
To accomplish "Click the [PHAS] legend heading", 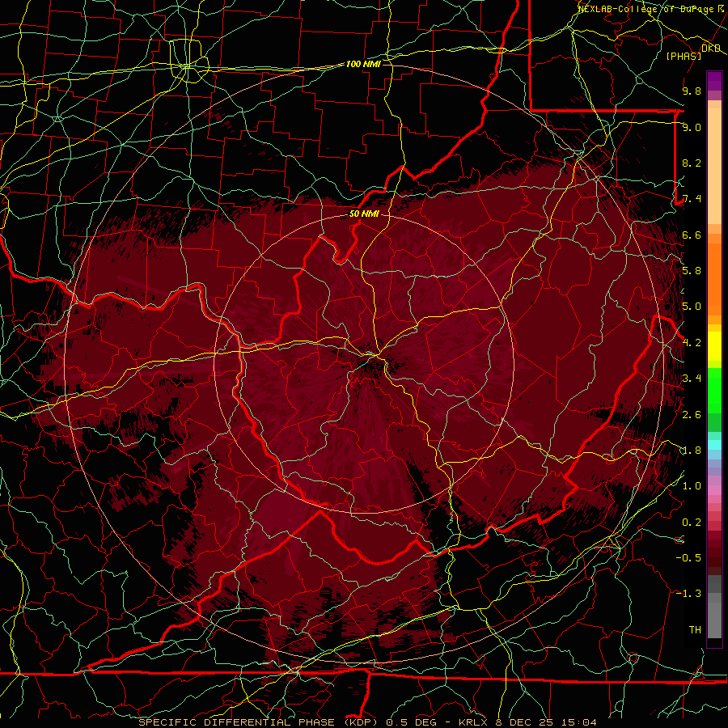I will [684, 56].
